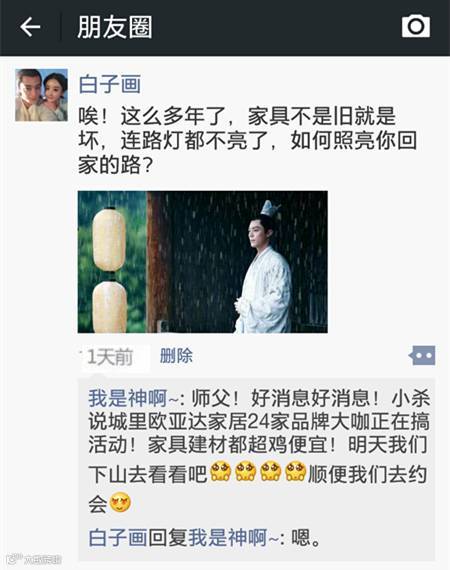450x570 pixels.
Task: Click the Weibo watermark logo
Action: pos(33,559)
